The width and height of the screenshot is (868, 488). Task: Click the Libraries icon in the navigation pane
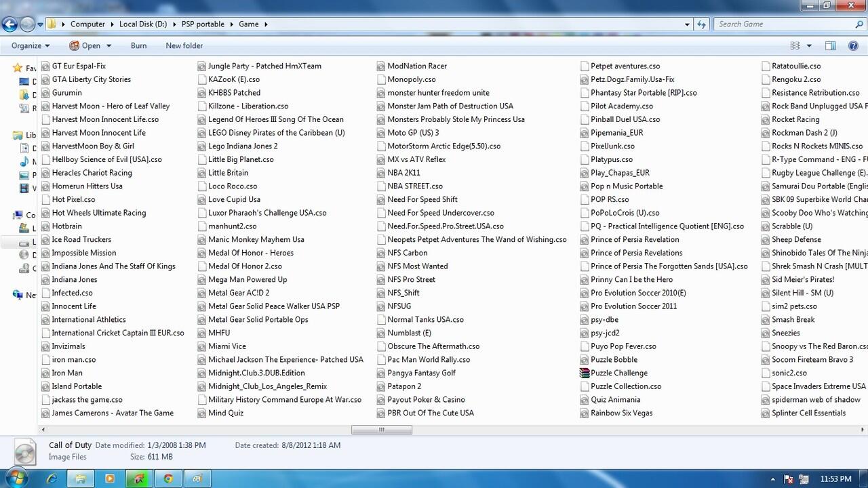pyautogui.click(x=18, y=135)
